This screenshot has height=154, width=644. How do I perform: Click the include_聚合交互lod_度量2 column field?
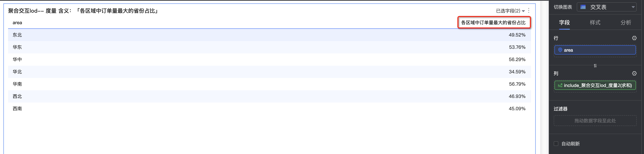595,85
